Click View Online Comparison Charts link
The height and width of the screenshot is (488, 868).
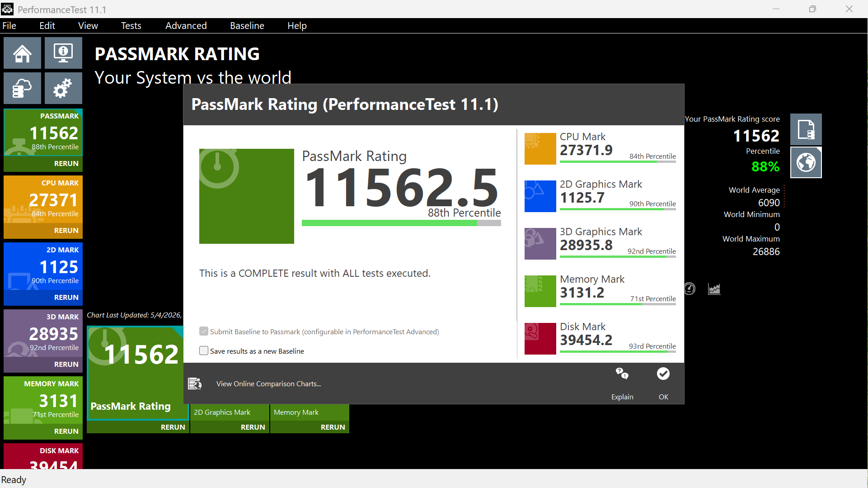click(x=268, y=384)
